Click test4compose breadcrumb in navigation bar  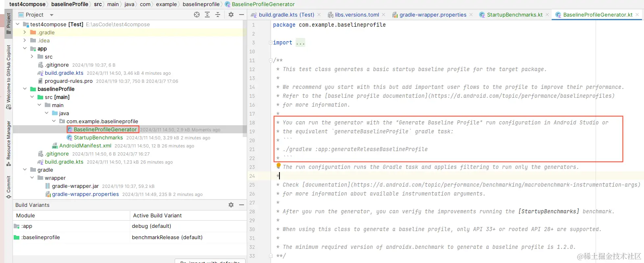[x=27, y=4]
